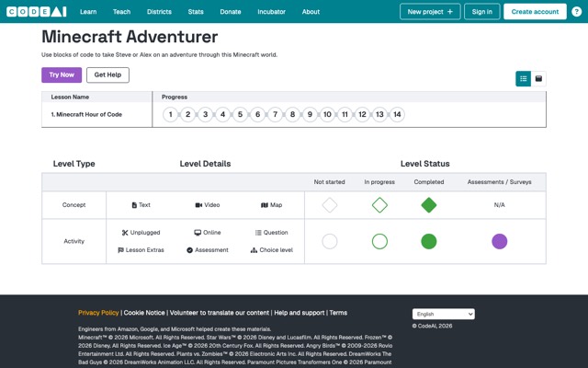Open level 1 progress bubble
This screenshot has width=588, height=368.
(x=170, y=114)
